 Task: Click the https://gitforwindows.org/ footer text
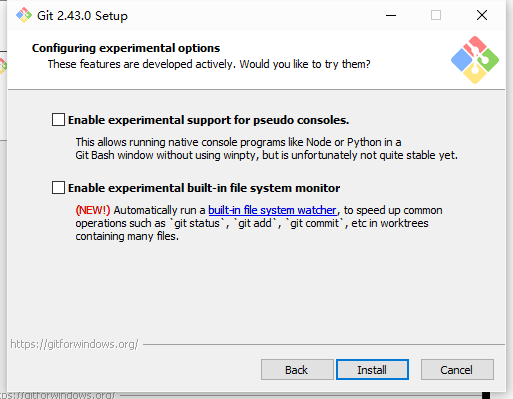click(x=74, y=344)
